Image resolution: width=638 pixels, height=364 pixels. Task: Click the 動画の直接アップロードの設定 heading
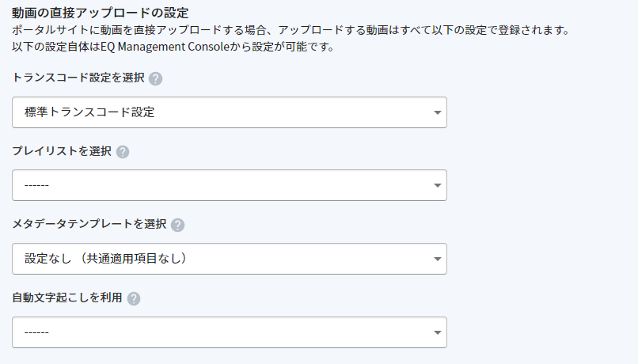coord(100,13)
